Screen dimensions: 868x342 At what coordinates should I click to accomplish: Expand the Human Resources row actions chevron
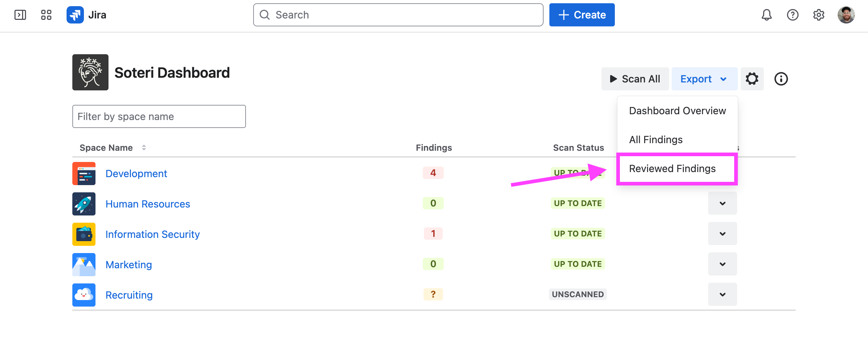point(722,203)
